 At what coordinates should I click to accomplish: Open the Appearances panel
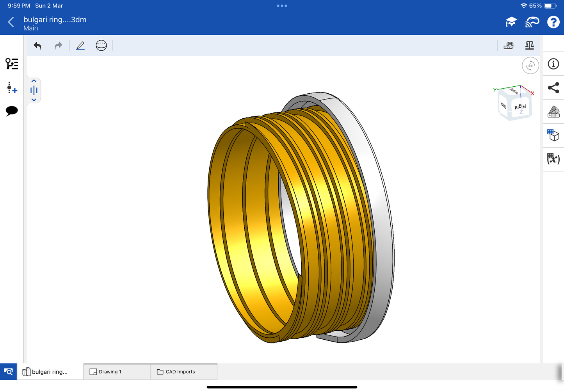pos(553,112)
